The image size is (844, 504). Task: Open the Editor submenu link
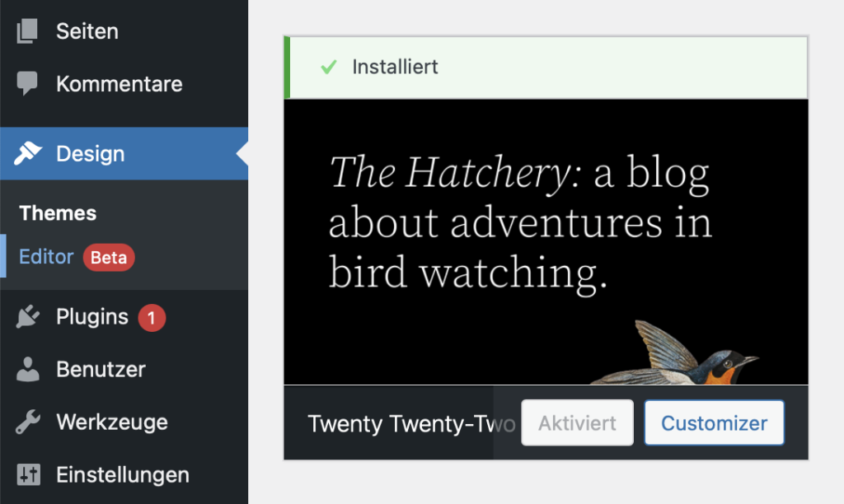(x=46, y=257)
